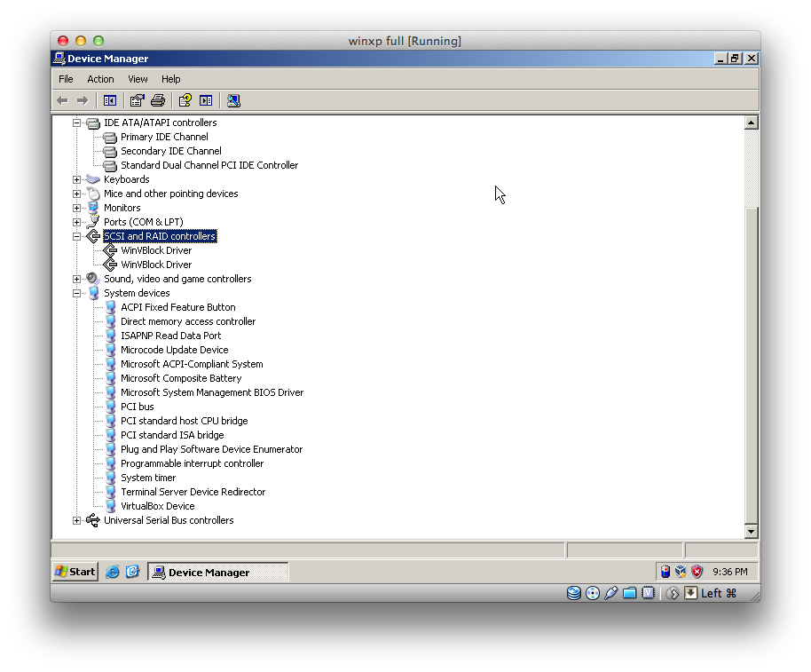This screenshot has height=672, width=811.
Task: Select Secondary IDE Channel
Action: point(171,151)
